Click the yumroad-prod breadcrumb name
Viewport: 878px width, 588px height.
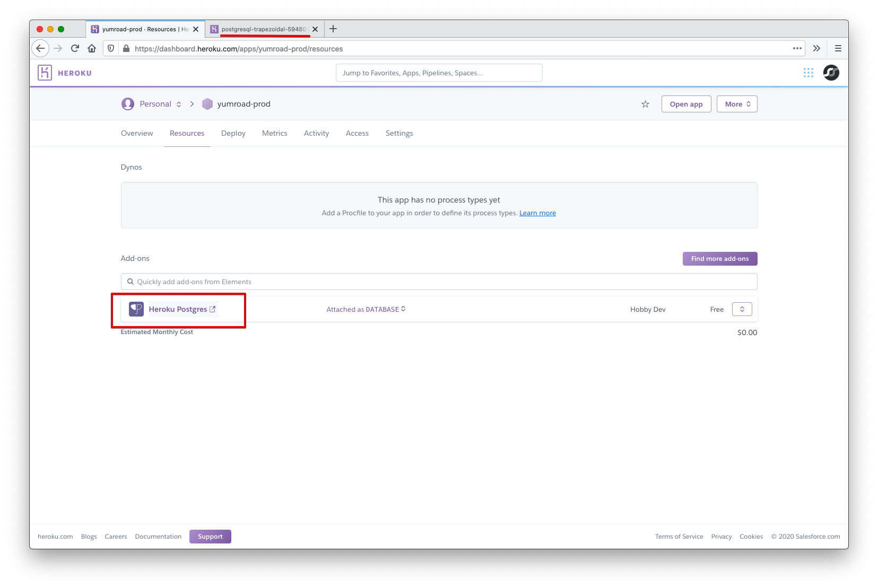tap(244, 104)
